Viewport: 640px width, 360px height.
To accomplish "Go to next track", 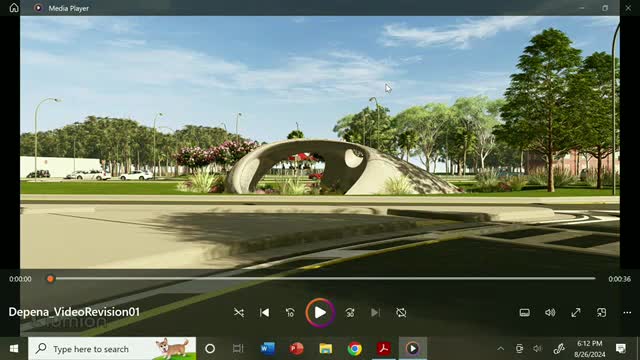I will pos(376,313).
